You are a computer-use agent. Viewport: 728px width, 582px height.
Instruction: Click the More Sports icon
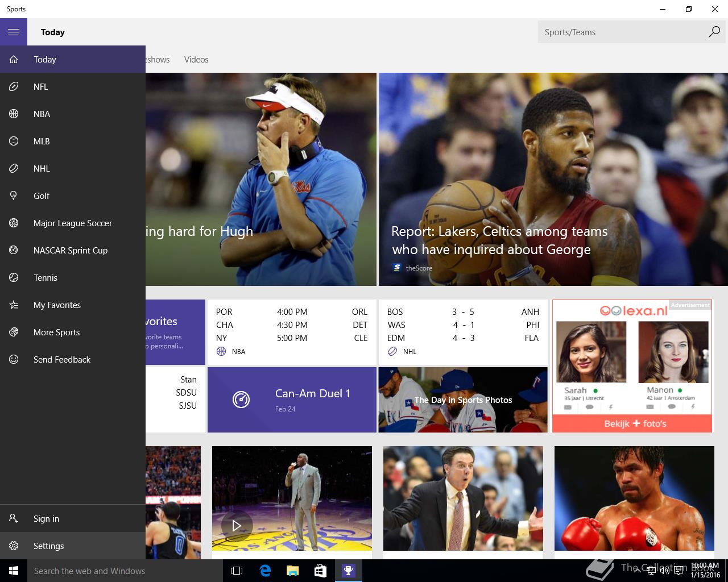click(14, 332)
